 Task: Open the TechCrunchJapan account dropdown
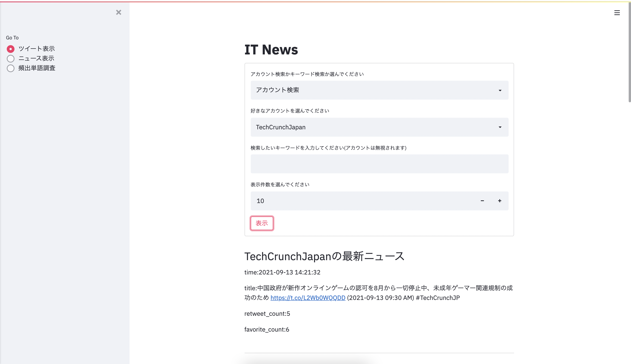tap(379, 127)
